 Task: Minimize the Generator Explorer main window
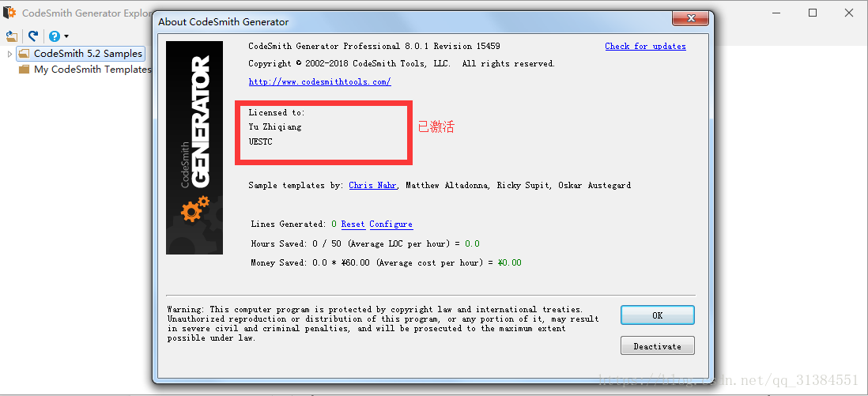pyautogui.click(x=776, y=13)
